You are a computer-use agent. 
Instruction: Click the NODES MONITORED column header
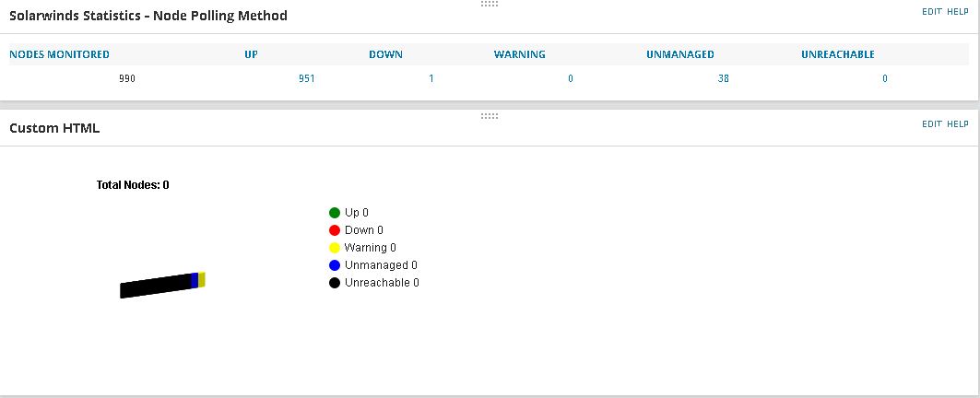click(59, 54)
